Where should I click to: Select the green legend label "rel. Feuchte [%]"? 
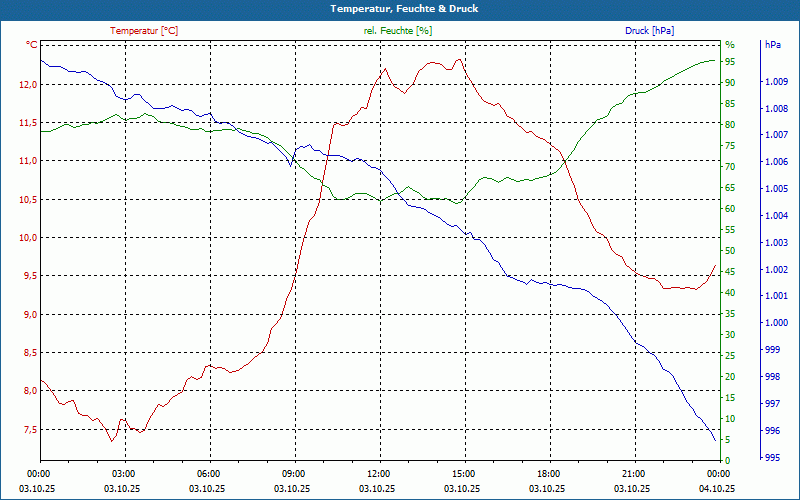tap(397, 31)
